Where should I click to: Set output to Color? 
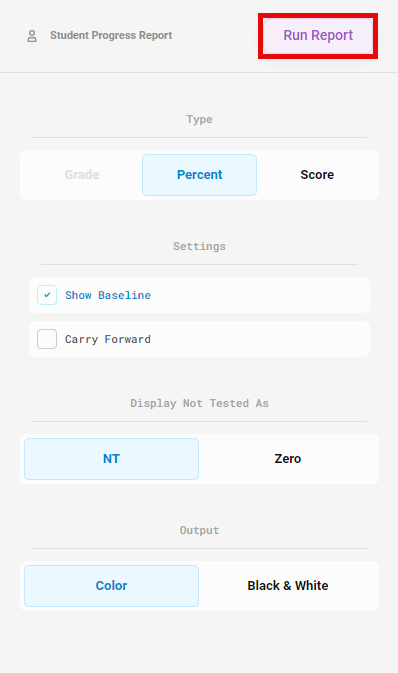click(x=111, y=586)
